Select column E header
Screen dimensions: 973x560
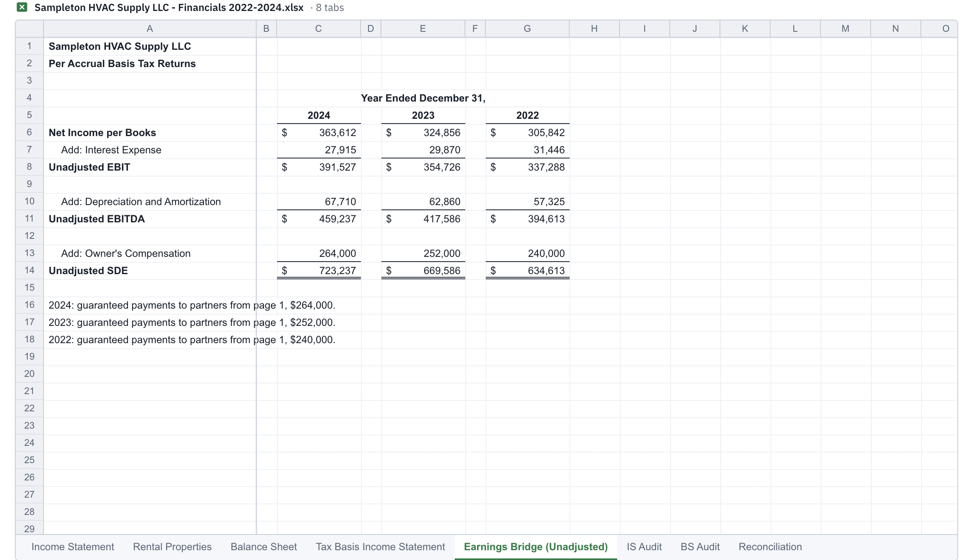coord(423,29)
